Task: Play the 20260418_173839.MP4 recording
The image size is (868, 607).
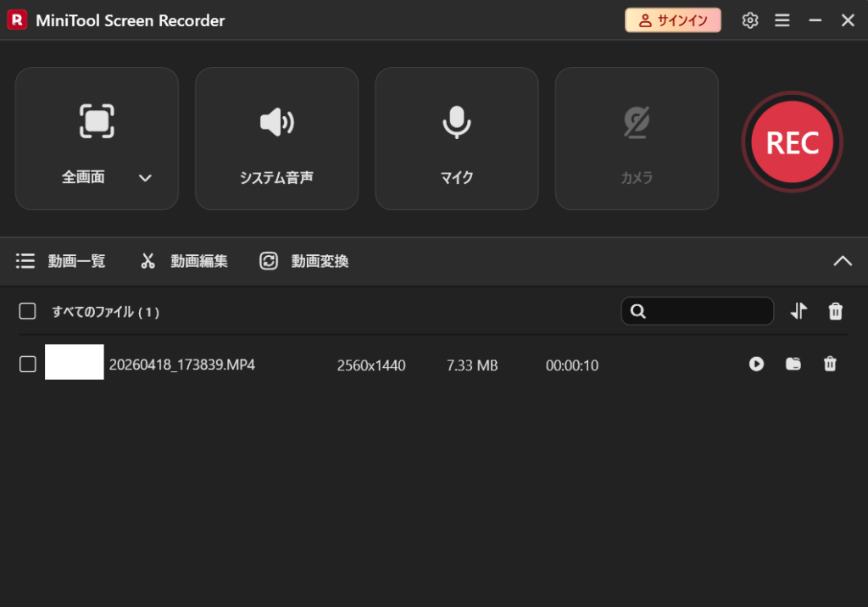Action: click(x=756, y=364)
